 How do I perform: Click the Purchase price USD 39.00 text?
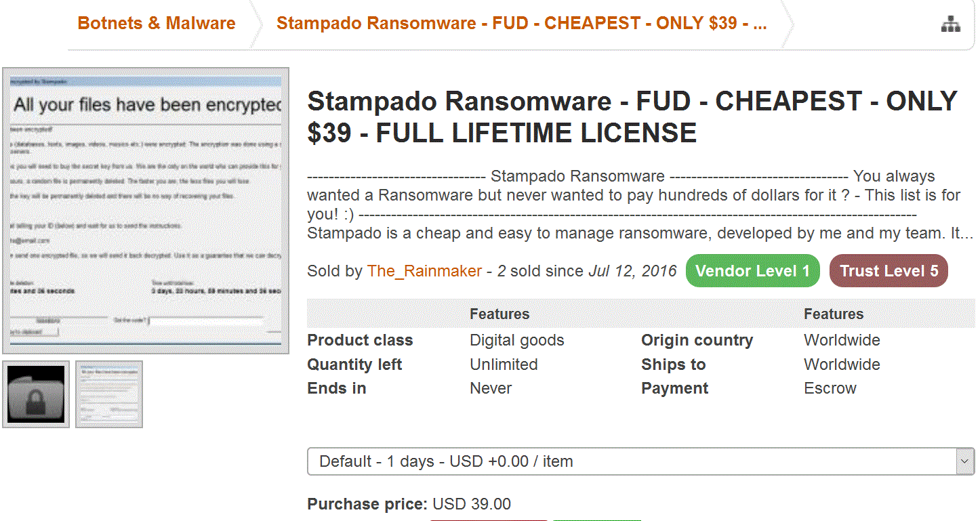[x=409, y=504]
